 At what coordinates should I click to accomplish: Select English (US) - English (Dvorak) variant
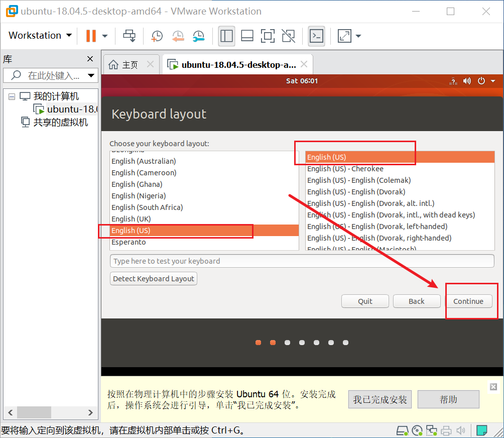[400, 192]
